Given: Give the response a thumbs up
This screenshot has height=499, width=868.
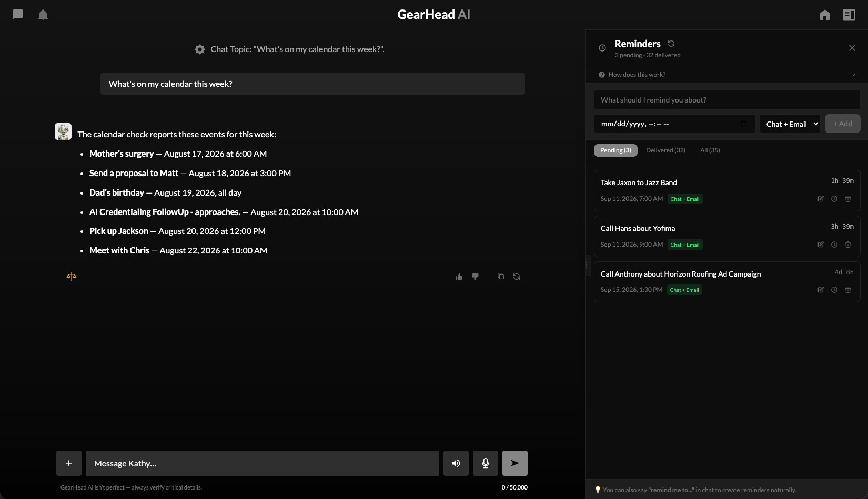Looking at the screenshot, I should [x=459, y=277].
